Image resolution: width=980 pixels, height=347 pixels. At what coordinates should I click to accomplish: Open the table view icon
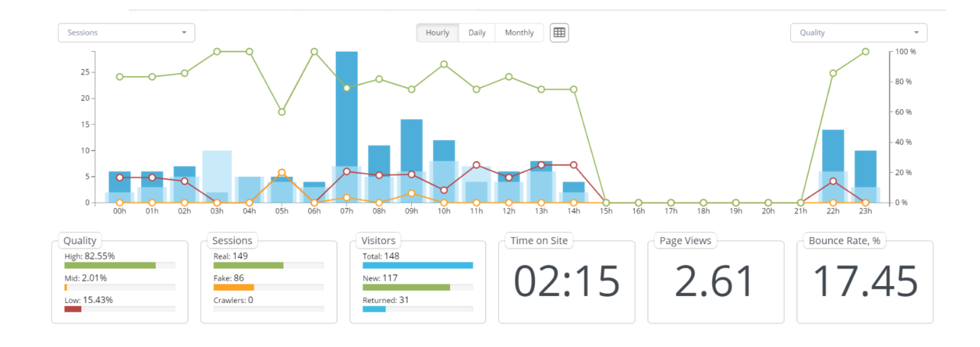pyautogui.click(x=559, y=33)
